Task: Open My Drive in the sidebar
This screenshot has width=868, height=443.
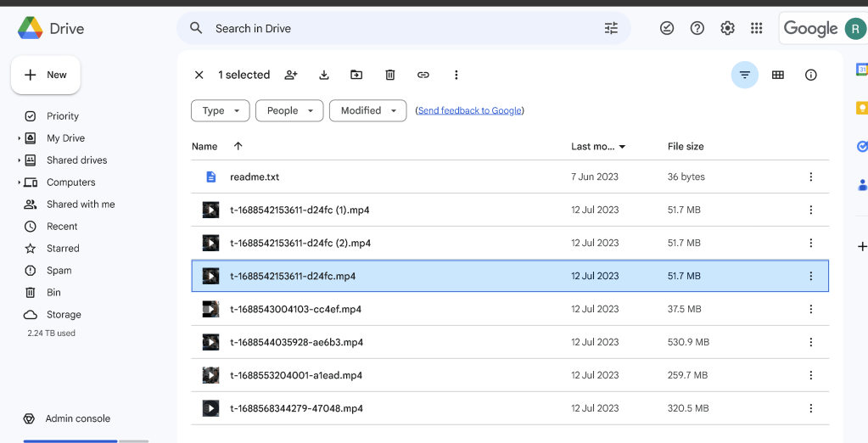Action: 66,138
